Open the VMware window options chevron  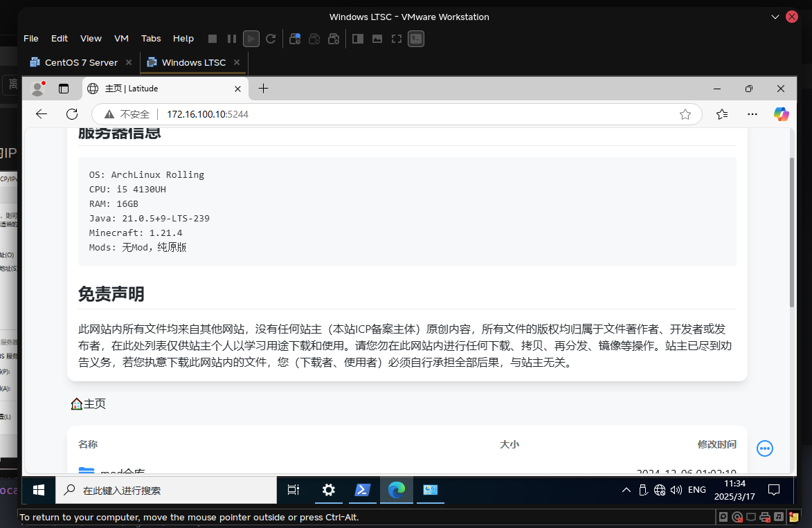point(775,17)
